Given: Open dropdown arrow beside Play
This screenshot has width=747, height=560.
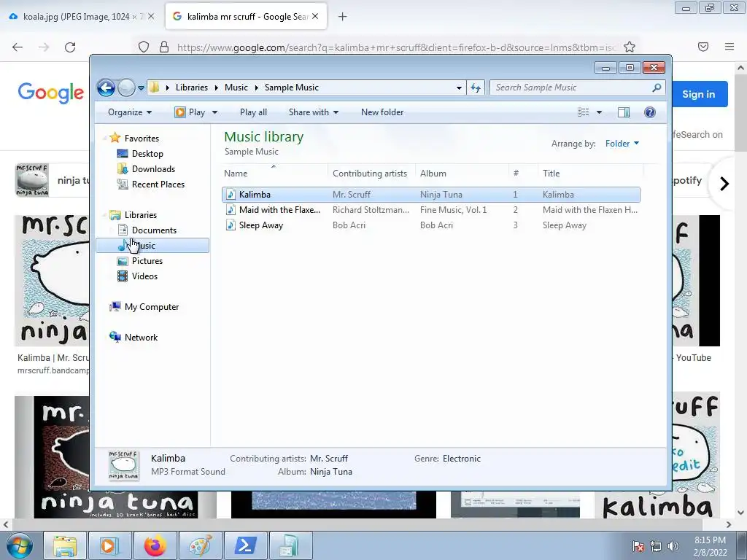Looking at the screenshot, I should tap(215, 112).
